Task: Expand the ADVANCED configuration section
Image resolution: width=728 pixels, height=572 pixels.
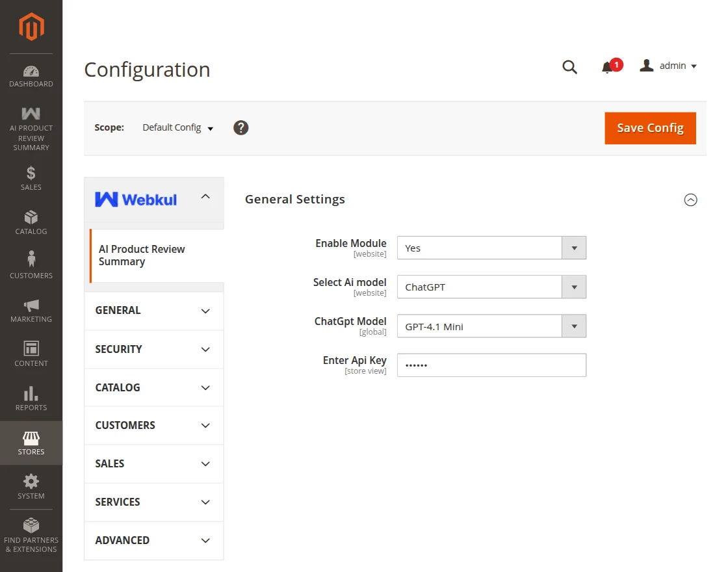Action: [x=153, y=540]
